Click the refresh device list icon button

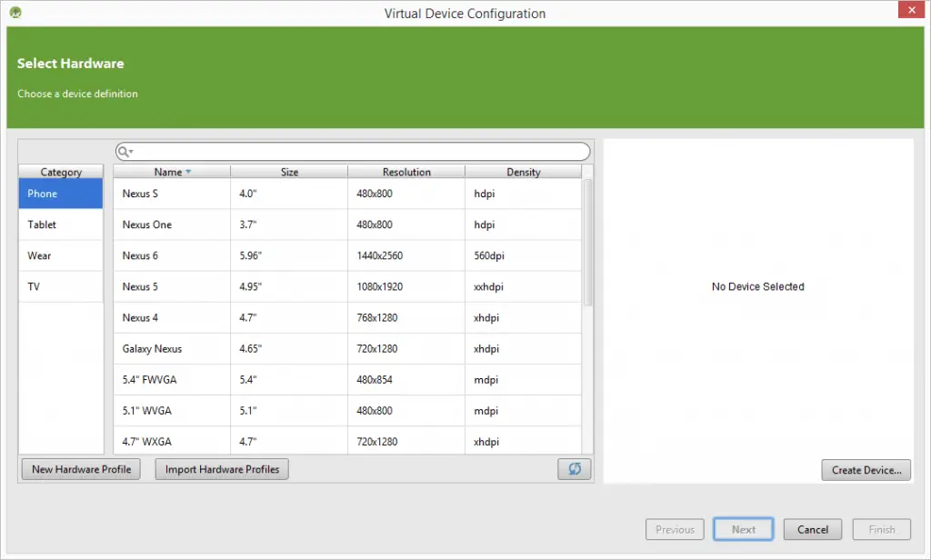click(x=574, y=469)
